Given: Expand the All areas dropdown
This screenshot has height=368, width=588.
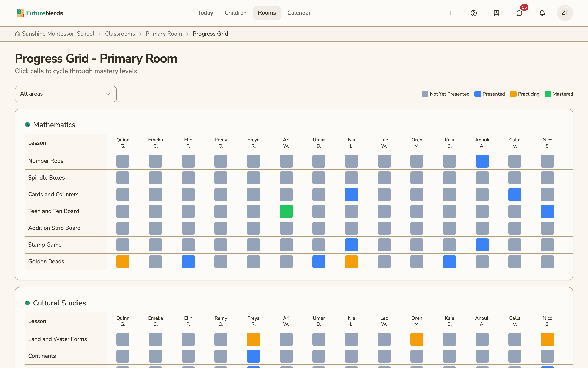Looking at the screenshot, I should pos(66,94).
